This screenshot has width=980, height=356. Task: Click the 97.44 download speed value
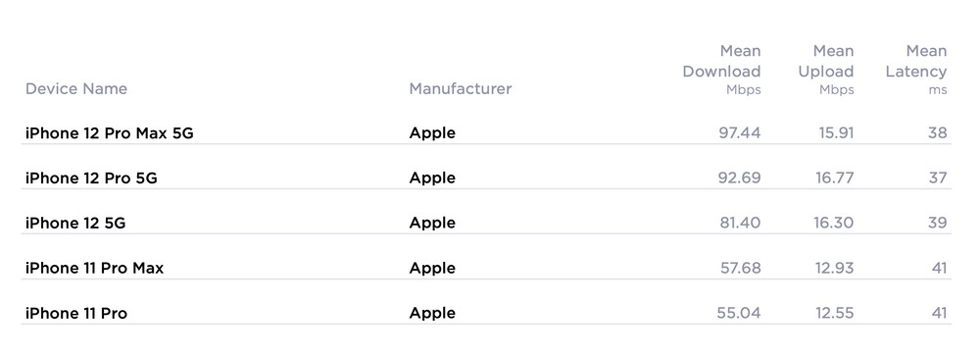click(740, 132)
